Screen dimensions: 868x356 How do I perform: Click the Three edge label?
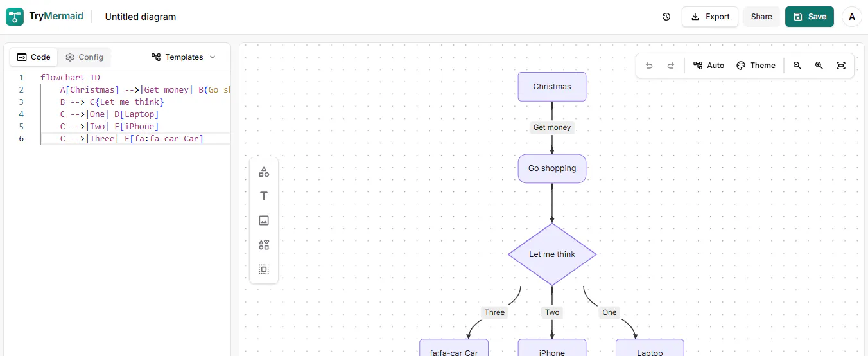pos(494,312)
